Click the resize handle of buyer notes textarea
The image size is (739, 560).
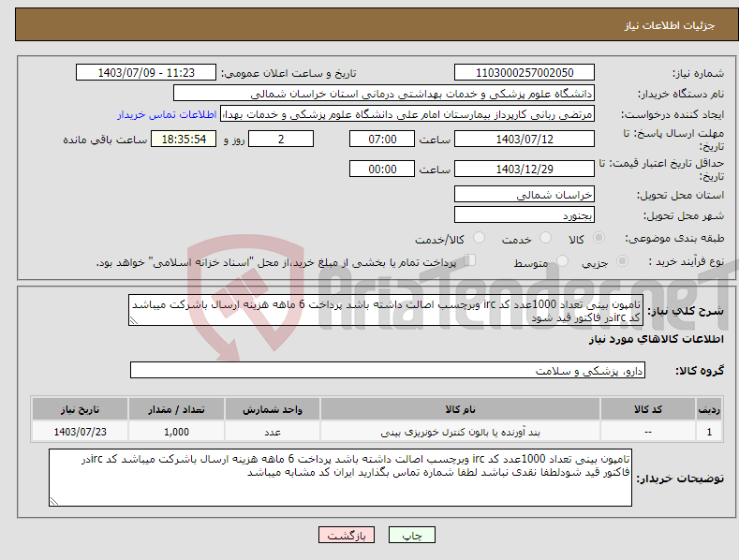coord(54,501)
